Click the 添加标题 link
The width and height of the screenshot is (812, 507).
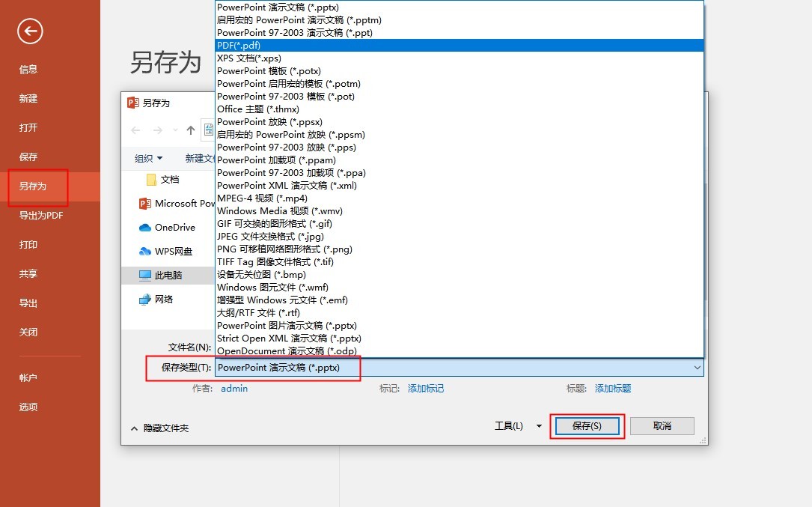[x=613, y=388]
